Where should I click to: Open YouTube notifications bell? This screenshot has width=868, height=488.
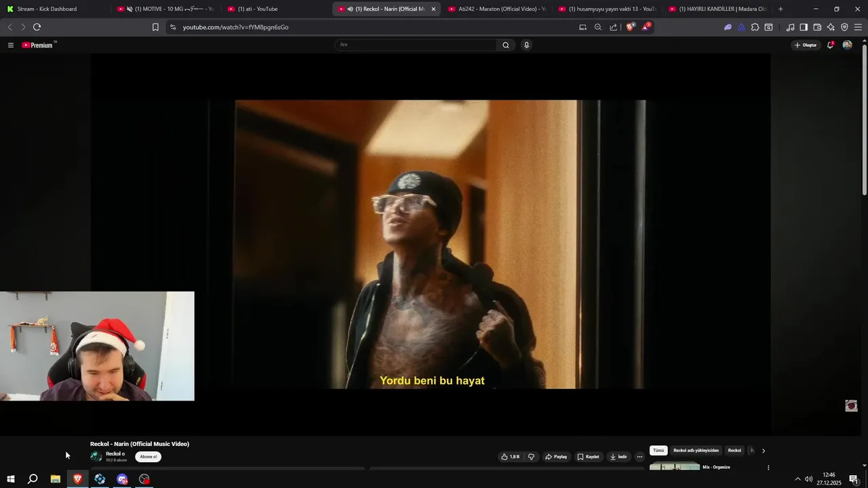coord(830,45)
